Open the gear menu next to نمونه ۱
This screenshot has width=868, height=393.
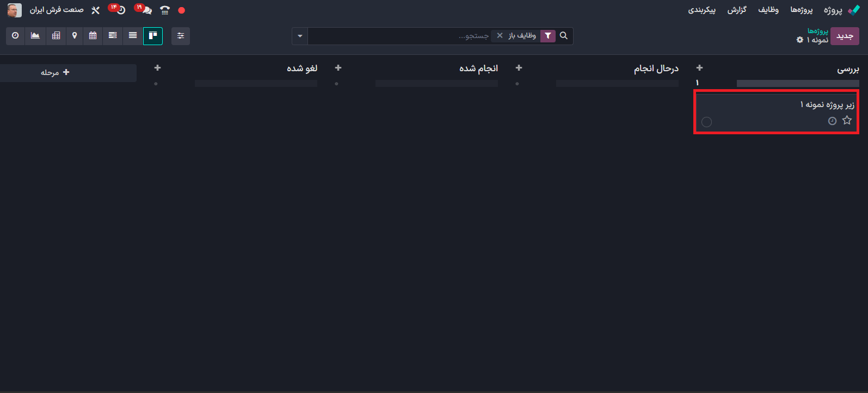click(x=799, y=40)
